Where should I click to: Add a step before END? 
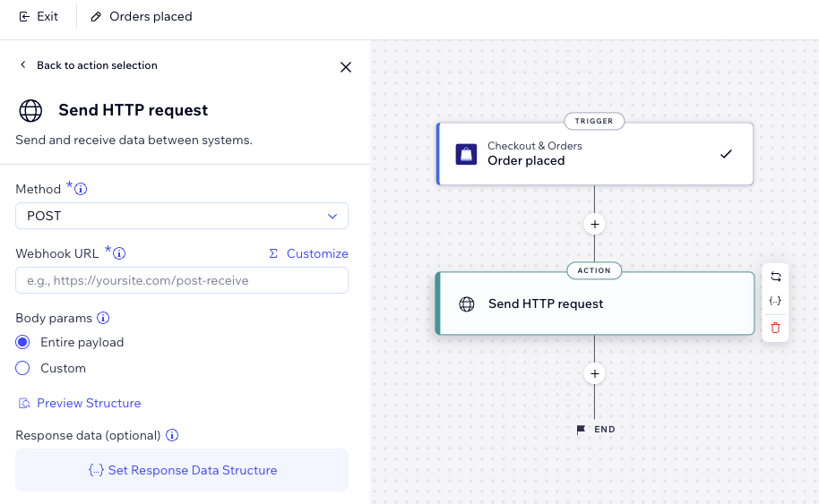(x=594, y=374)
